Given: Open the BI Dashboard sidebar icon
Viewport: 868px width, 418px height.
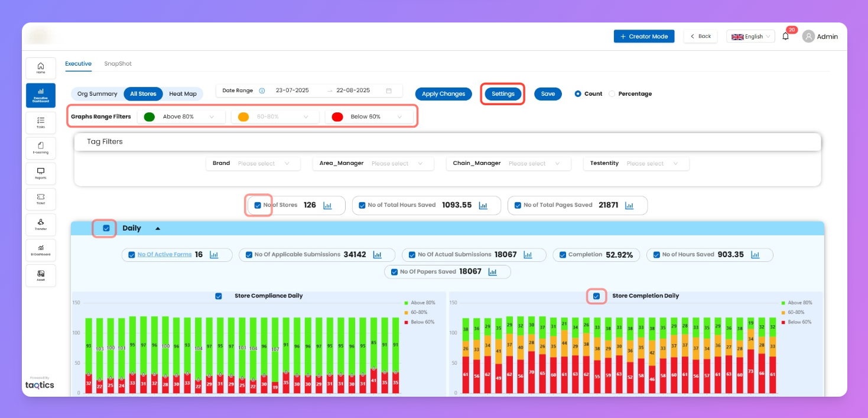Looking at the screenshot, I should pos(41,249).
